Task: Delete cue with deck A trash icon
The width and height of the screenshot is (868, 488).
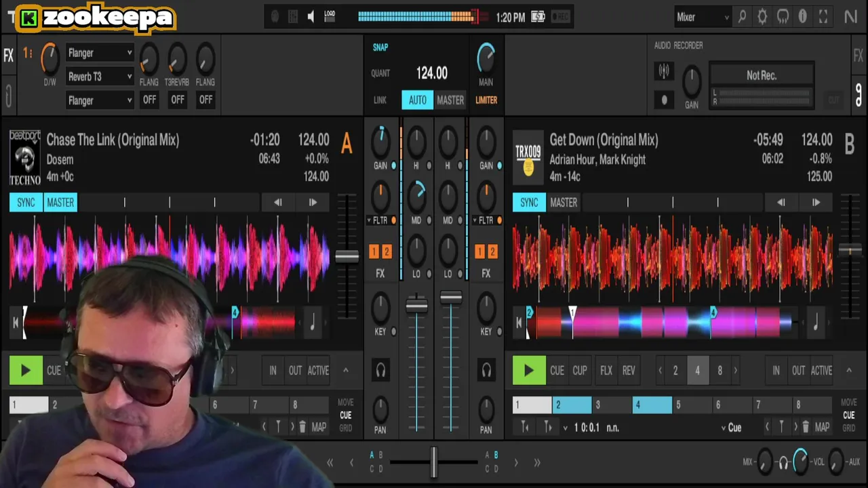Action: (302, 427)
